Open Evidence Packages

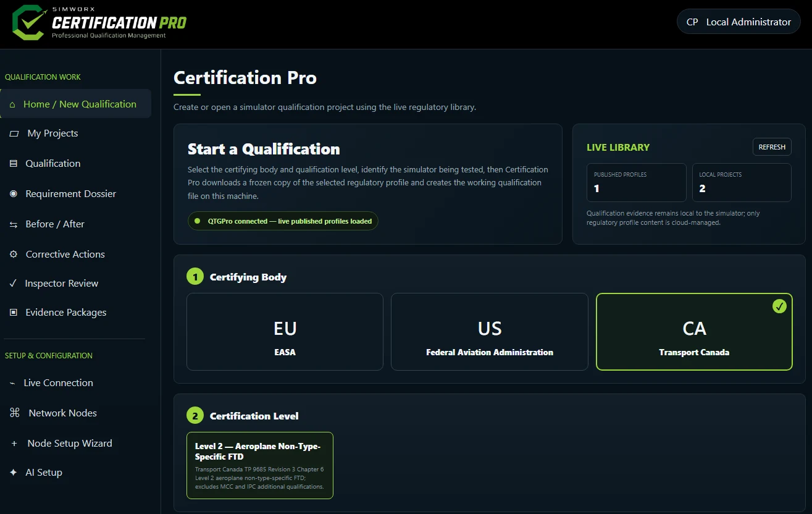[x=75, y=313]
